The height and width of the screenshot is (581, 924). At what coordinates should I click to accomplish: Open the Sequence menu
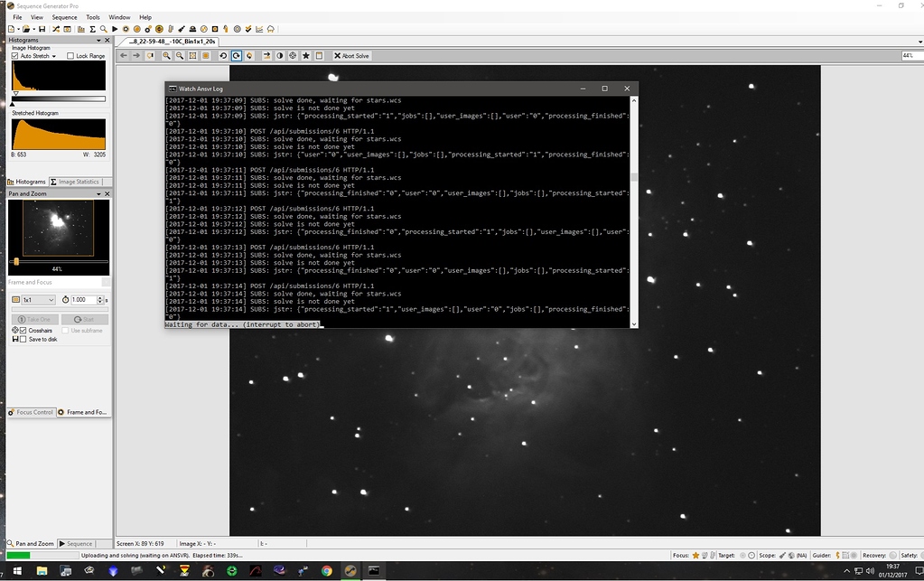click(64, 16)
